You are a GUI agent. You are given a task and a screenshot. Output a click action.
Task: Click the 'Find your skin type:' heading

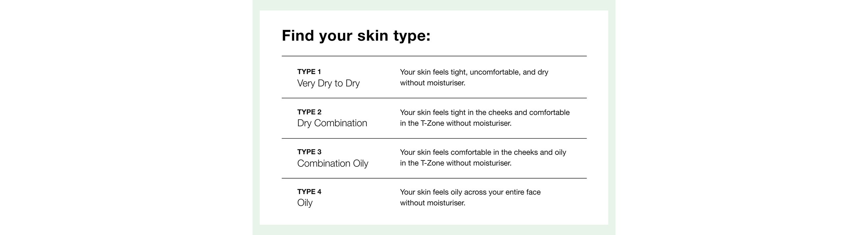tap(356, 36)
